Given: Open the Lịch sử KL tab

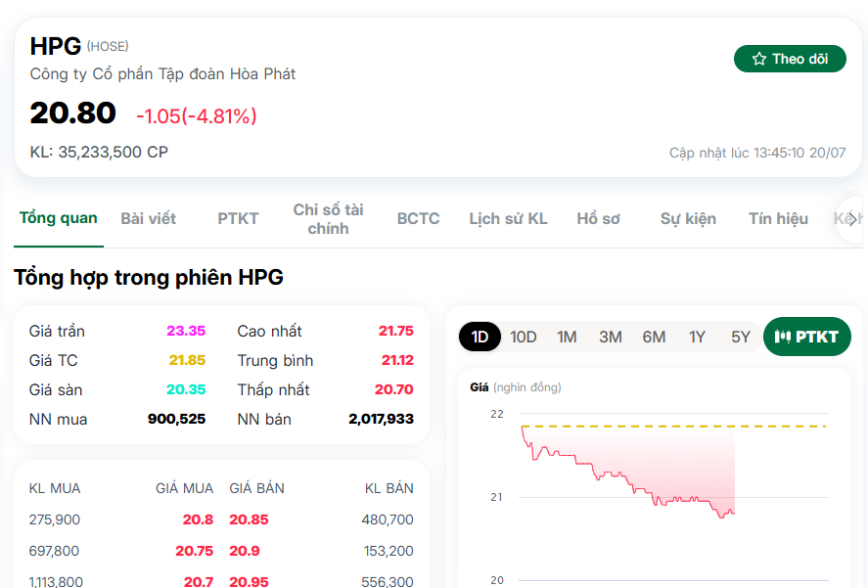Looking at the screenshot, I should point(508,219).
